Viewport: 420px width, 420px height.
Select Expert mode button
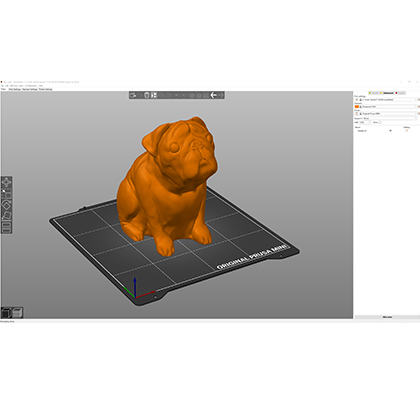[400, 93]
